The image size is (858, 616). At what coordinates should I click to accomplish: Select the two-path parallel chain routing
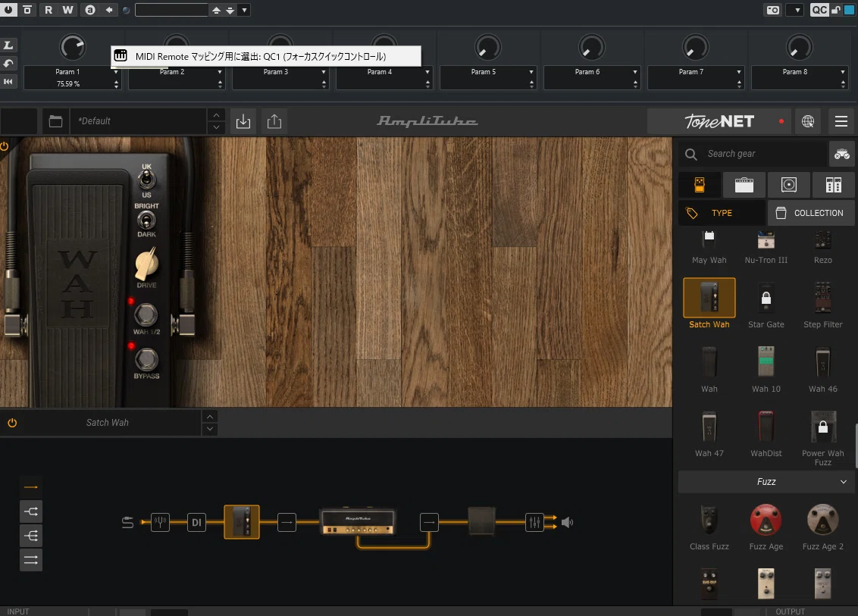coord(31,511)
